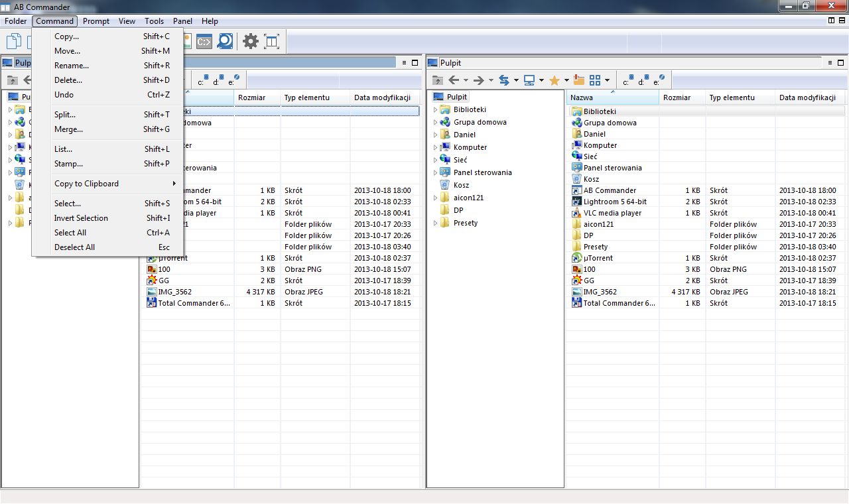The height and width of the screenshot is (504, 849).
Task: Select Grupa domowa in right tree
Action: [x=480, y=122]
